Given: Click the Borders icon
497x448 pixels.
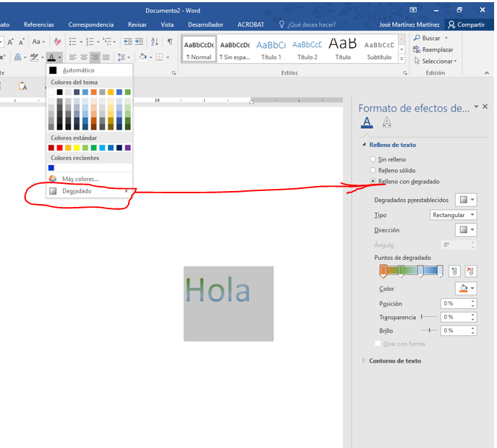Looking at the screenshot, I should [159, 57].
